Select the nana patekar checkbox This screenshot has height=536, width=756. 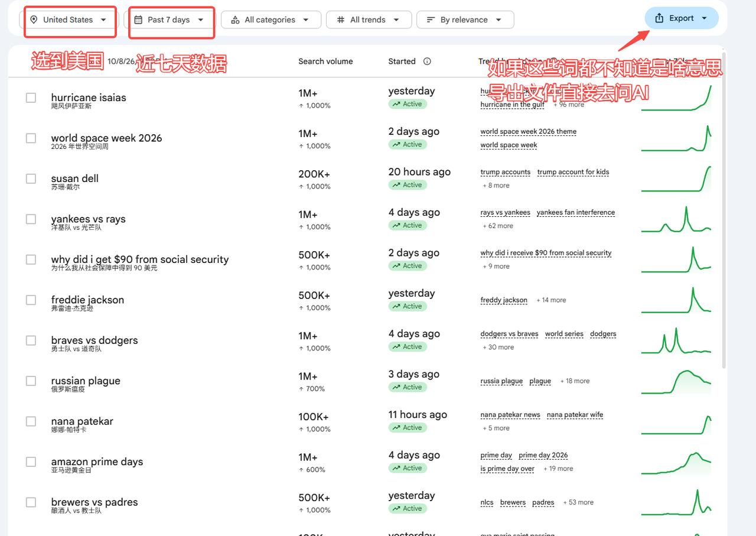point(31,421)
